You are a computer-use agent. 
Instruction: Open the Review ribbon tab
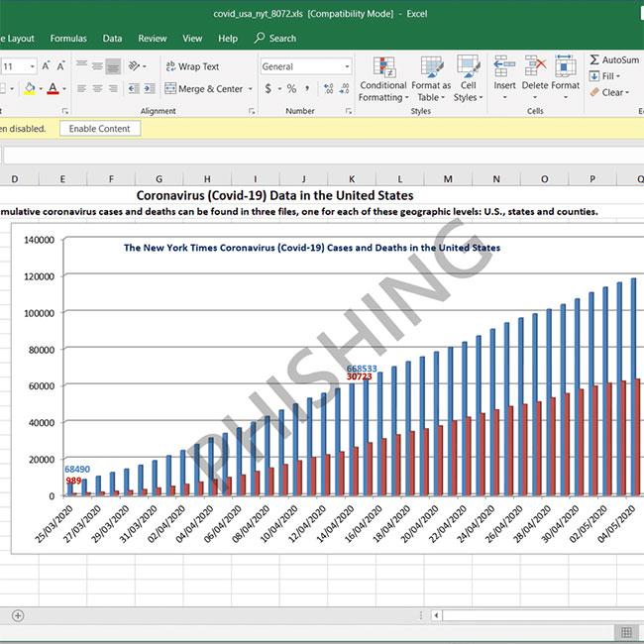coord(153,39)
